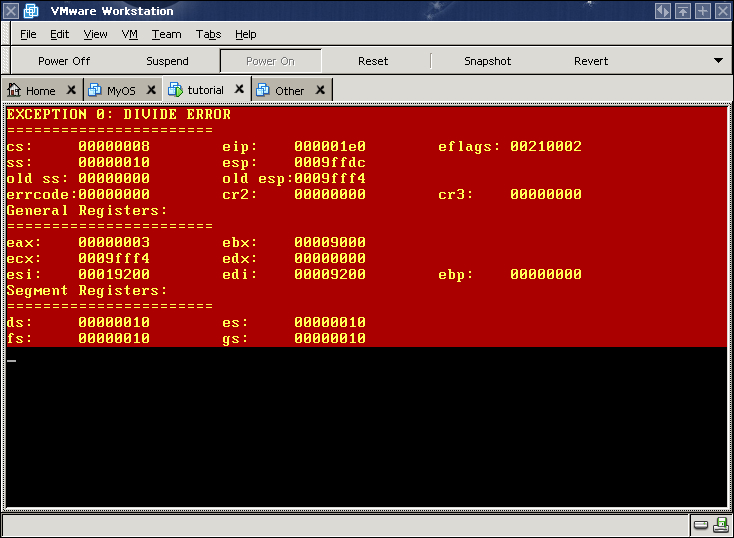The image size is (734, 538).
Task: Click the eax value 00000003
Action: pos(114,243)
